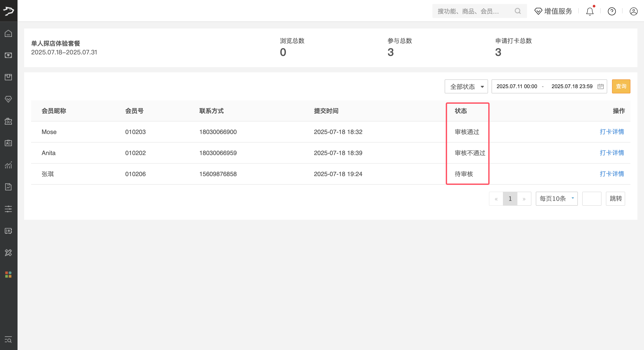Open 打卡详情 for member Mose
This screenshot has height=350, width=644.
pyautogui.click(x=612, y=132)
